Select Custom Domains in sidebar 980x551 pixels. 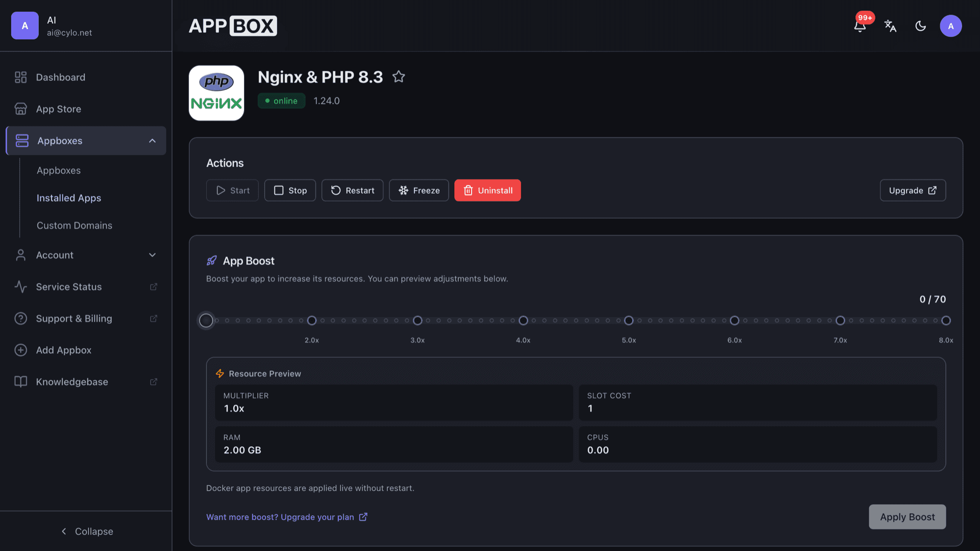pyautogui.click(x=75, y=225)
